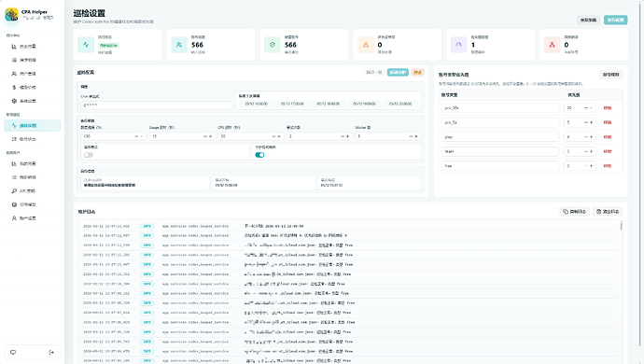Click the red network icon on the last card

552,45
